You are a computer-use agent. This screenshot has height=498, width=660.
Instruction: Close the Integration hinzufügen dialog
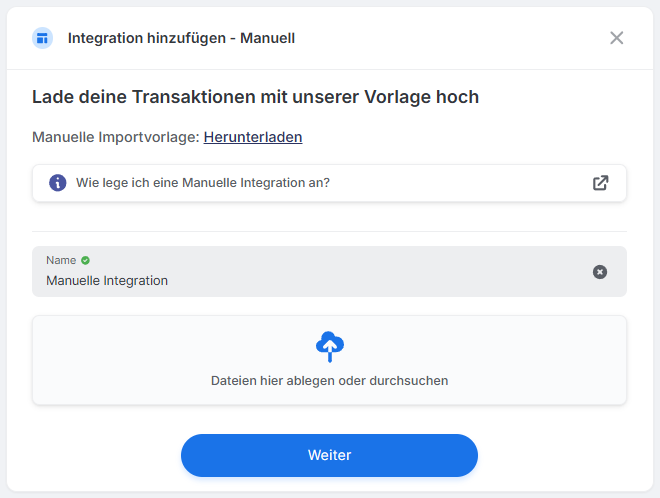[617, 38]
